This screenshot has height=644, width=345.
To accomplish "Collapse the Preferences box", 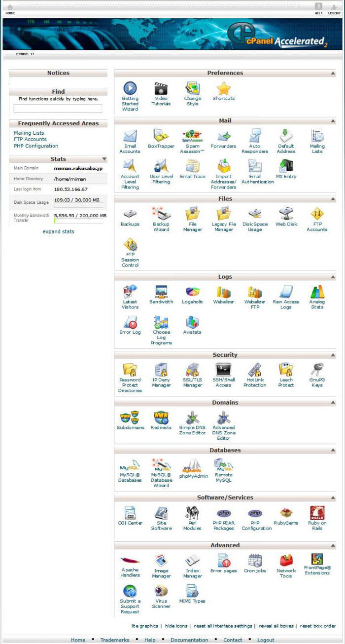I will [333, 73].
